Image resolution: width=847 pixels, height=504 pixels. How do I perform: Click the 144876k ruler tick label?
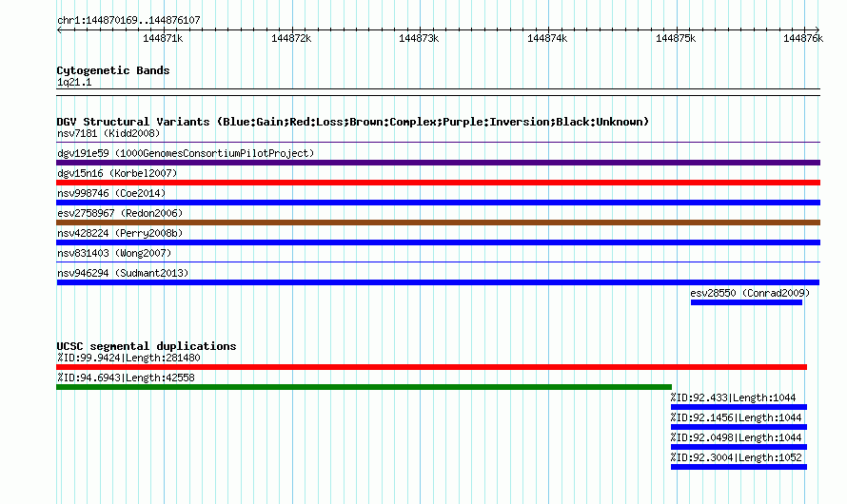(803, 38)
